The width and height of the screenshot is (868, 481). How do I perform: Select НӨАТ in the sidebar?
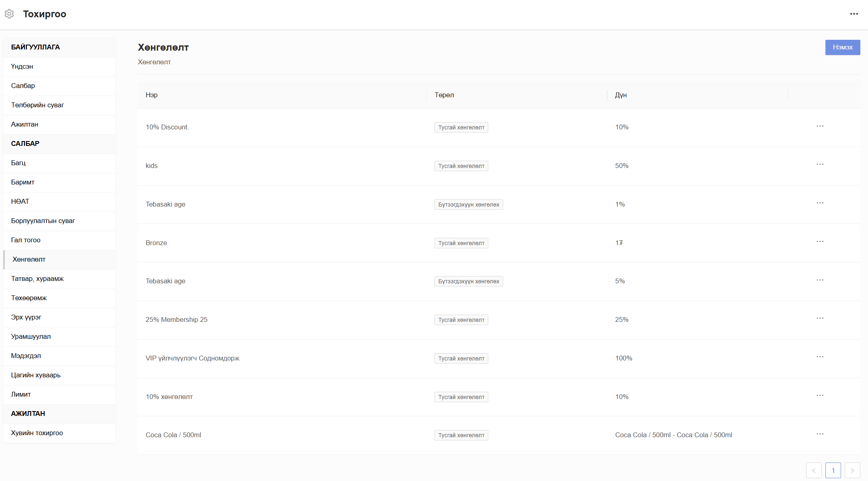point(20,201)
